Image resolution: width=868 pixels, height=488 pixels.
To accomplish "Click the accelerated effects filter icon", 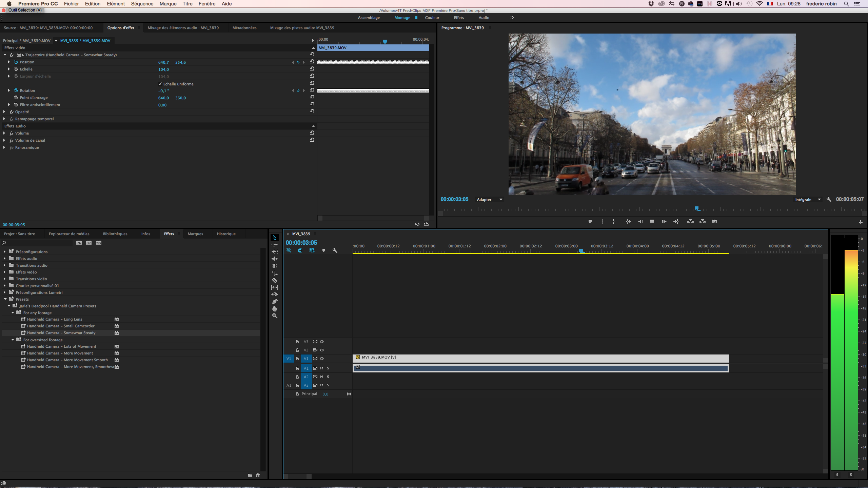I will coord(79,243).
